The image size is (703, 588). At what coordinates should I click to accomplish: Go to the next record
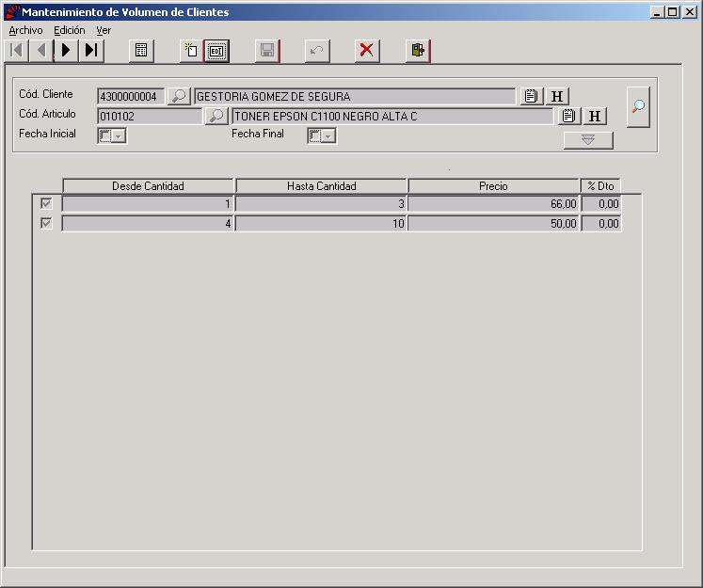(x=67, y=50)
